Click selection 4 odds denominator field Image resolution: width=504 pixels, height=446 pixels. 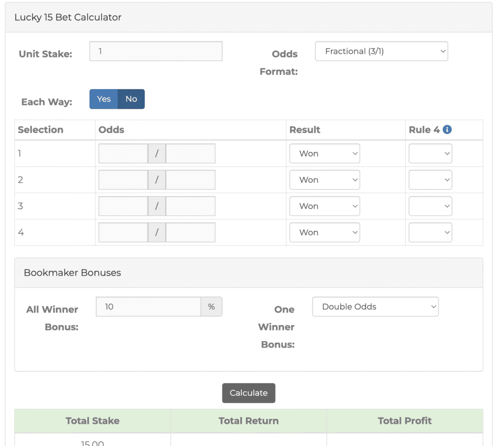click(190, 232)
